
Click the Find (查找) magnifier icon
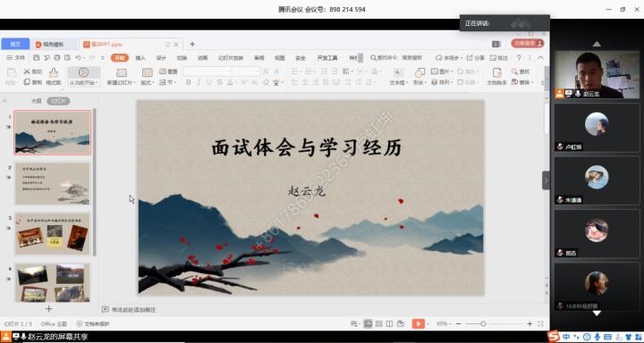514,71
